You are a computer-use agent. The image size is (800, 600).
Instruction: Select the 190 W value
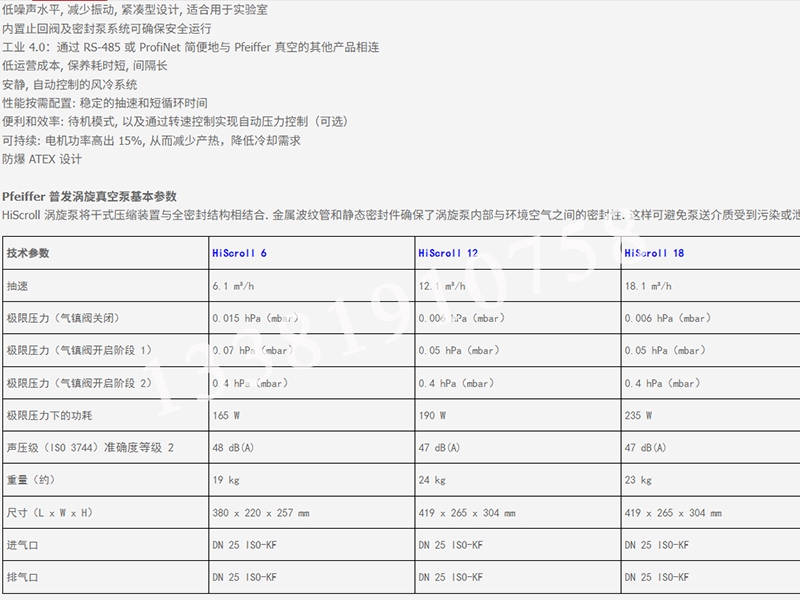pos(432,415)
